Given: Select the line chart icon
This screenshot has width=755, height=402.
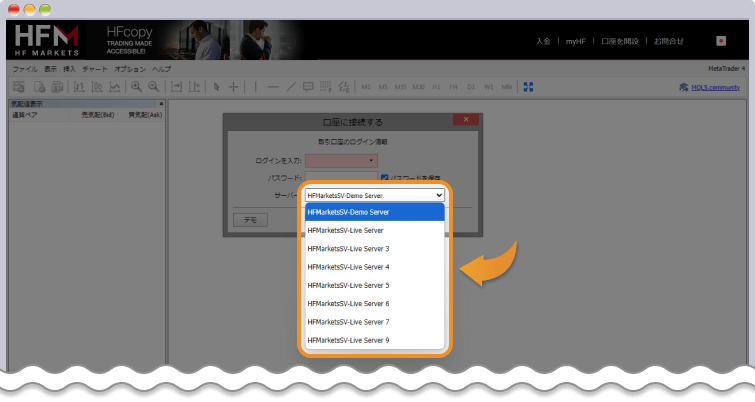Looking at the screenshot, I should point(115,87).
